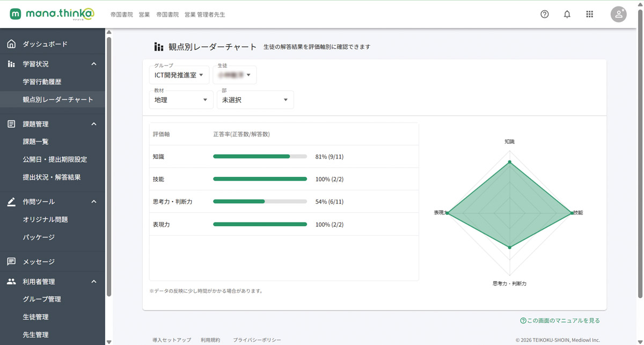Click the 知識 progress bar
The width and height of the screenshot is (644, 345).
(x=260, y=156)
